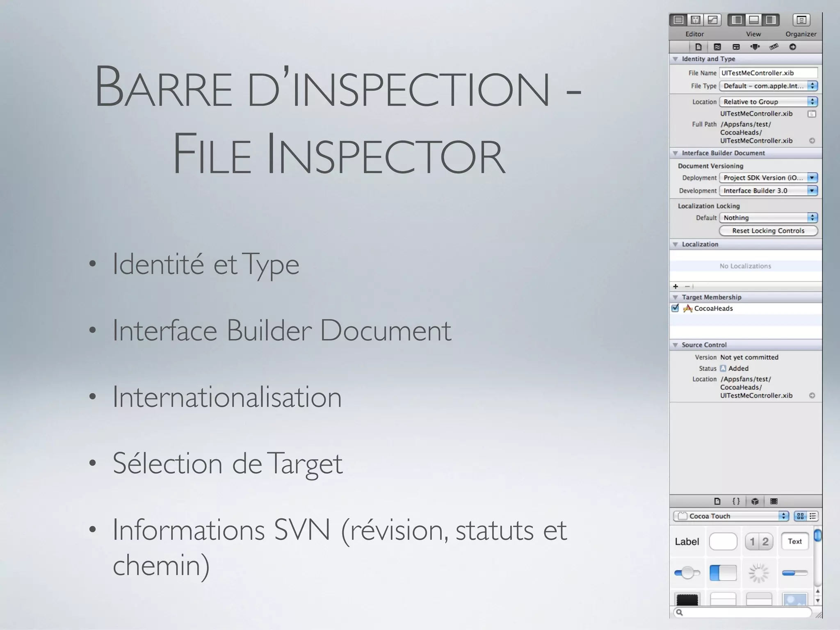
Task: Click the library scroll down arrow
Action: click(x=817, y=600)
